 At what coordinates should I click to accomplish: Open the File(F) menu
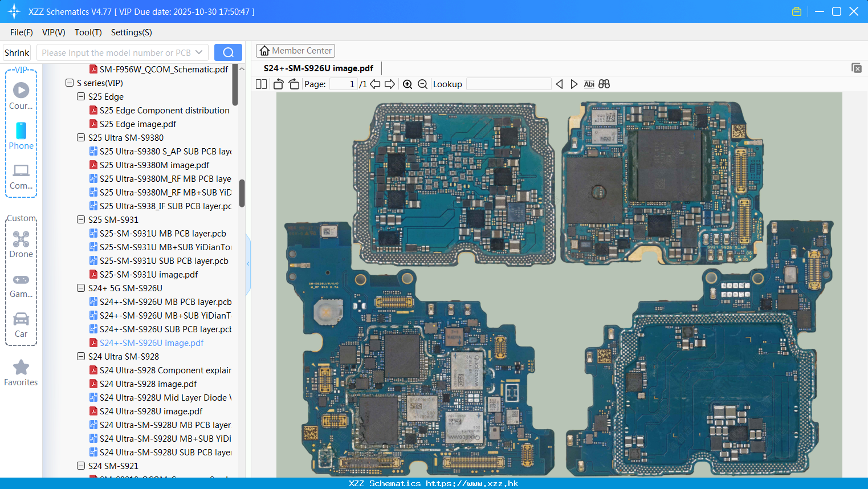pos(22,32)
